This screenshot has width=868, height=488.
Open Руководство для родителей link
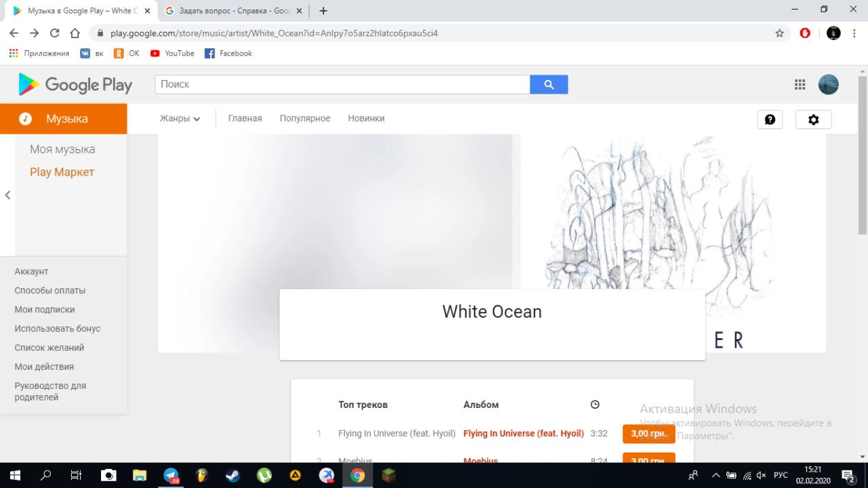click(50, 392)
